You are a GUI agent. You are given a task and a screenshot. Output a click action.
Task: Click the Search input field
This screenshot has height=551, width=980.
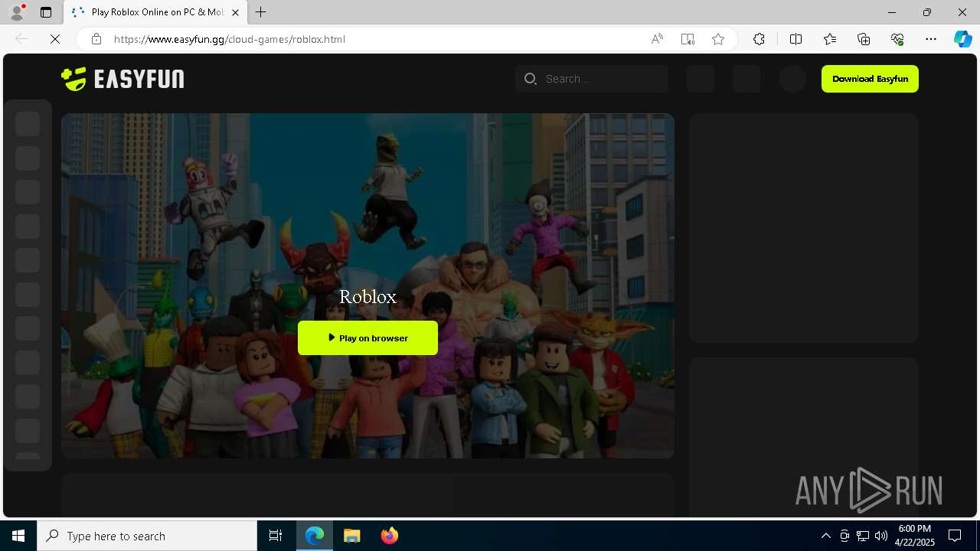[592, 79]
